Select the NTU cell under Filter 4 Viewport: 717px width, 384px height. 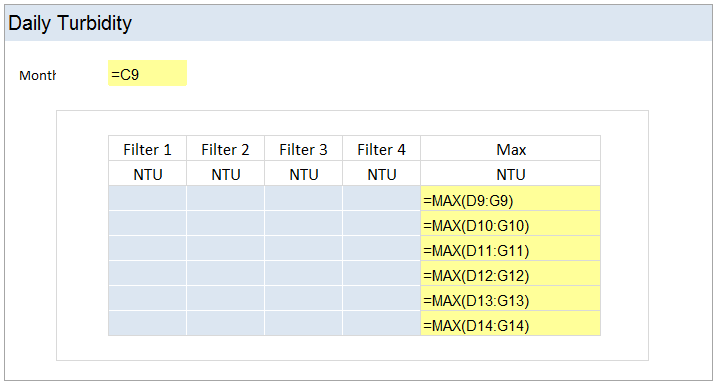[x=381, y=173]
